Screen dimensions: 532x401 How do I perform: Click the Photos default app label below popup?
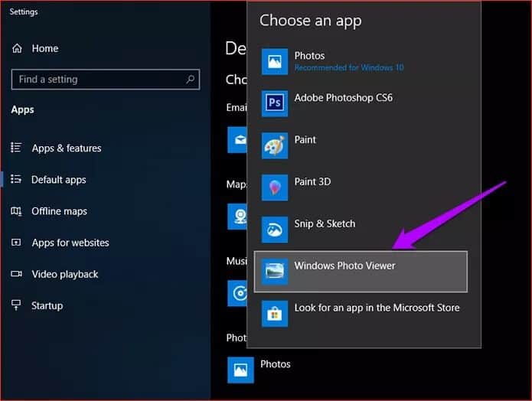click(275, 364)
